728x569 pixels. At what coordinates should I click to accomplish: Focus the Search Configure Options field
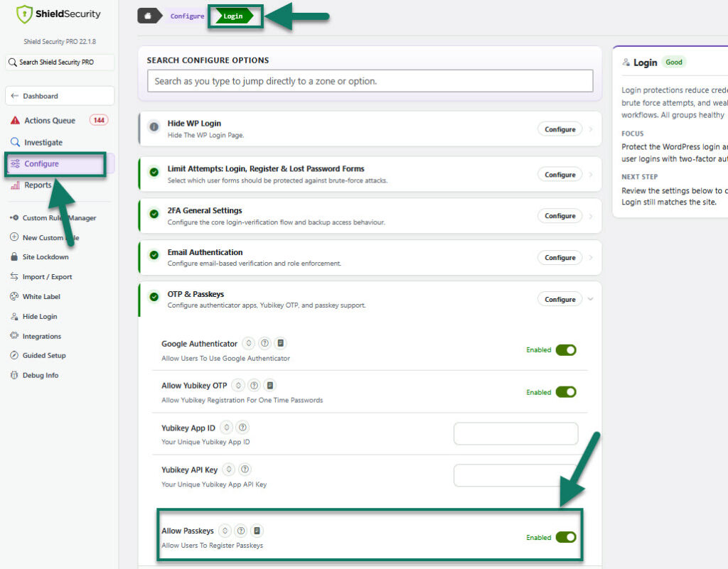click(x=370, y=81)
